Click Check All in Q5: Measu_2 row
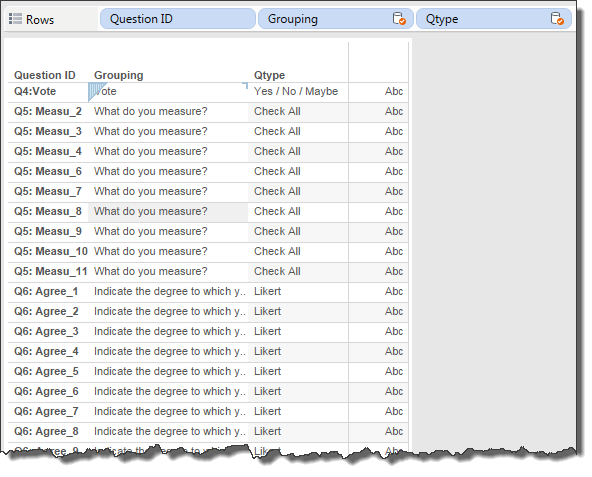Viewport: 592px width, 477px height. coord(277,111)
